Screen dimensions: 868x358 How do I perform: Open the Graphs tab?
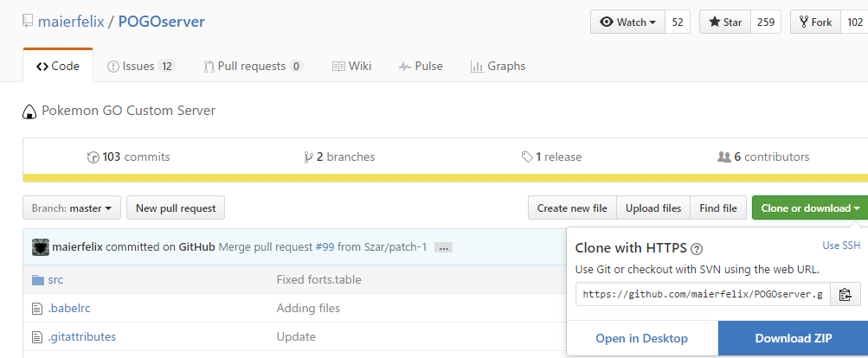[498, 66]
